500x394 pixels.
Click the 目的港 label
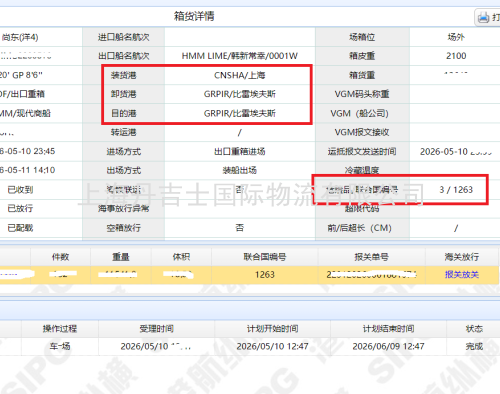click(124, 113)
